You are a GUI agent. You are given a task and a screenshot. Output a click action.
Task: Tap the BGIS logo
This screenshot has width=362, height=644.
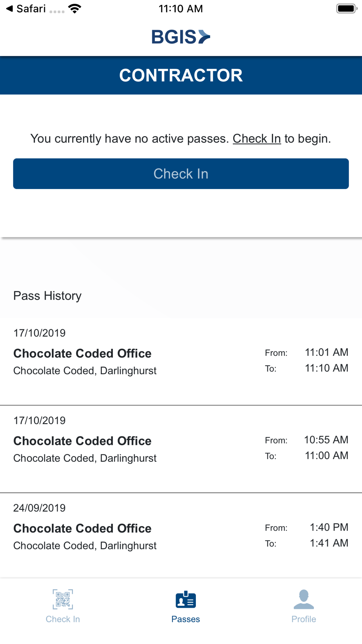pyautogui.click(x=181, y=37)
